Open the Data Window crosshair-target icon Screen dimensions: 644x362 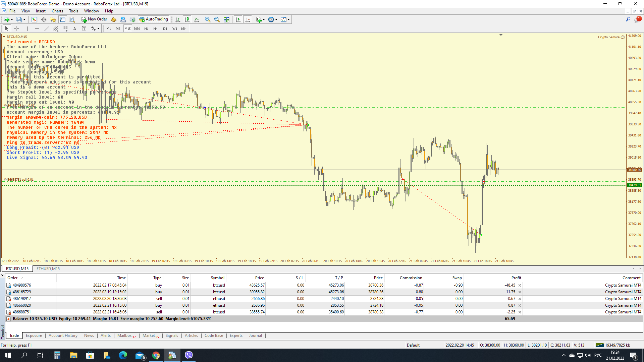point(44,19)
